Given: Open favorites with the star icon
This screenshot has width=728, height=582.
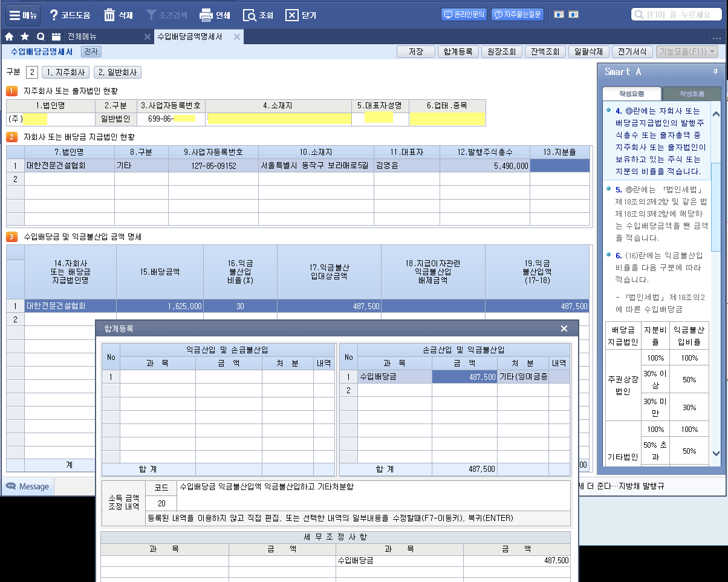Looking at the screenshot, I should click(25, 37).
